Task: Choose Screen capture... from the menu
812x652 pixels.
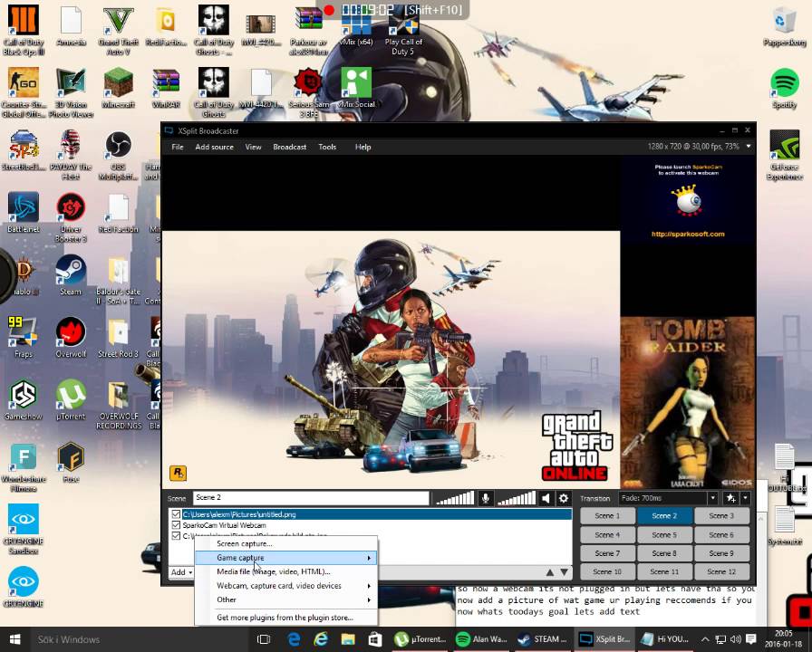Action: click(x=285, y=544)
